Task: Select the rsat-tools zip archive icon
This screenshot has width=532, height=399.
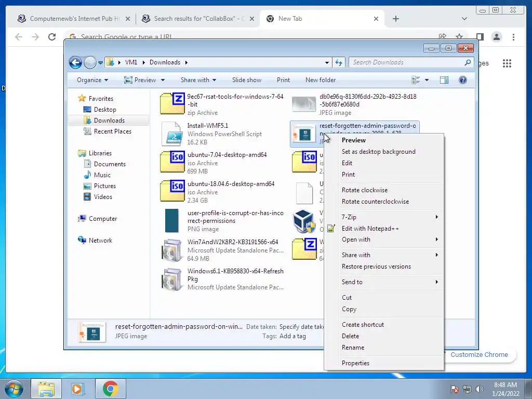Action: tap(172, 103)
